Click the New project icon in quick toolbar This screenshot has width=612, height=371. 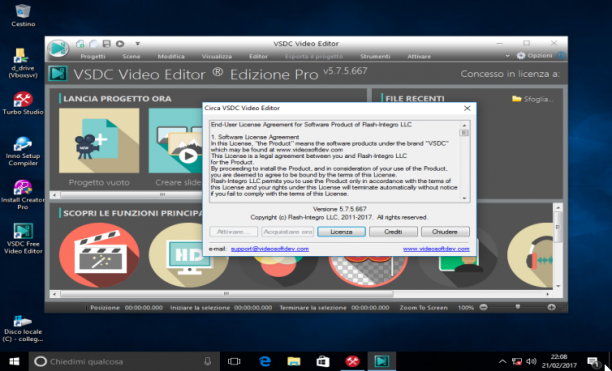(80, 44)
